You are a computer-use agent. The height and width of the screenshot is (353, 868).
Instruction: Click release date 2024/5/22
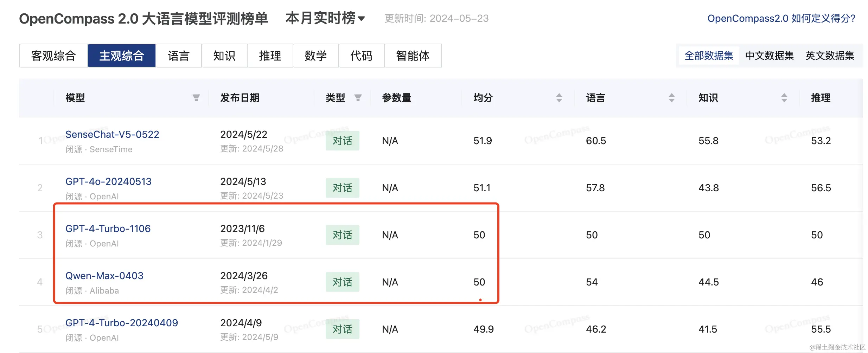[x=244, y=134]
